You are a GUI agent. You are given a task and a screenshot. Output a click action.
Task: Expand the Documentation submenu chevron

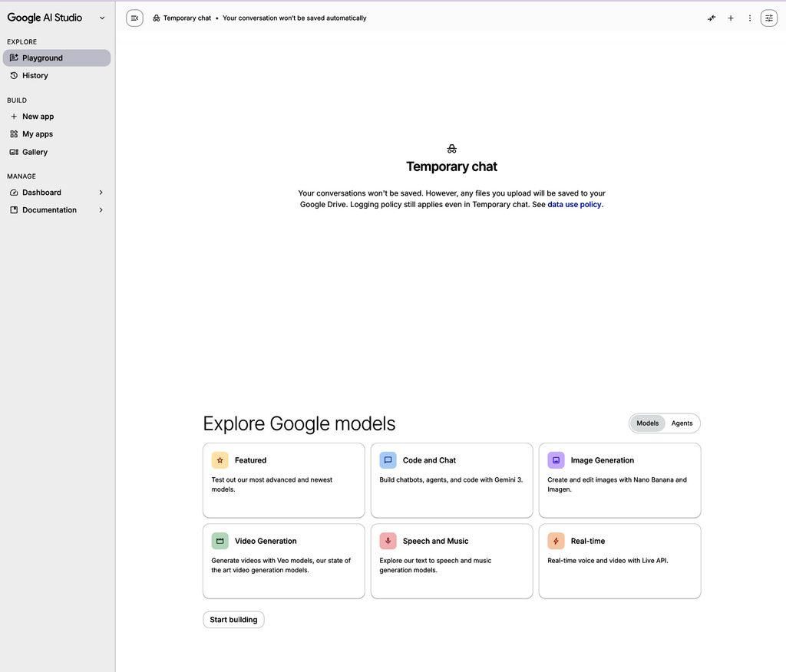(101, 210)
